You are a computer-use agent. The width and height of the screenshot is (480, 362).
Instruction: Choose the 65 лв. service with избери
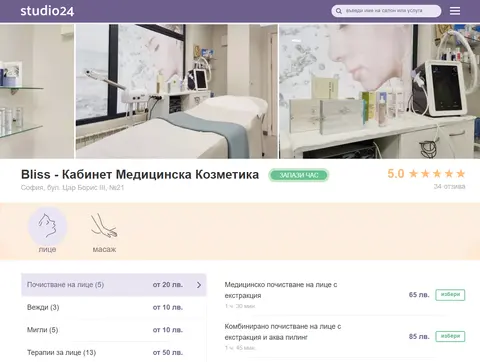[450, 295]
